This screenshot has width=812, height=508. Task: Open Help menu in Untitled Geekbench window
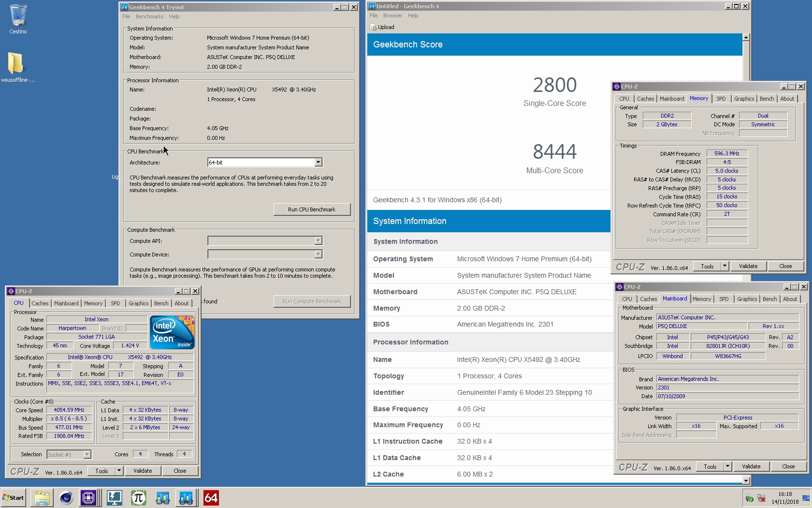(x=413, y=15)
